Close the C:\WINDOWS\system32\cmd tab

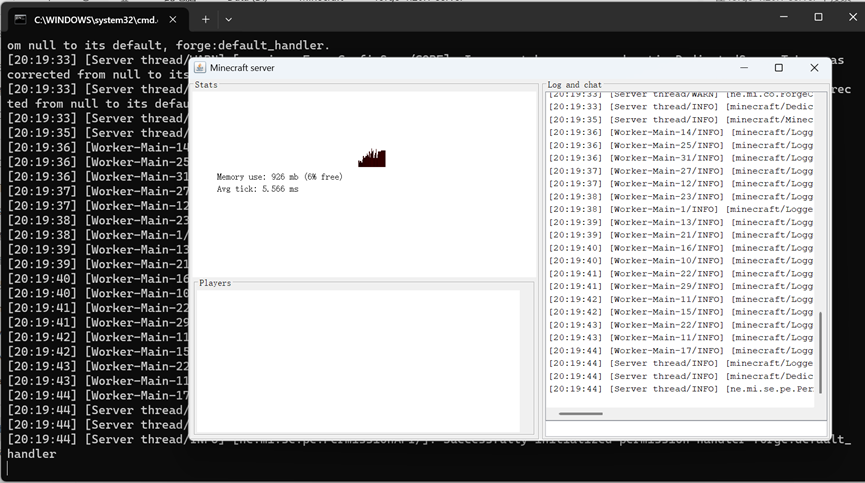[x=173, y=19]
